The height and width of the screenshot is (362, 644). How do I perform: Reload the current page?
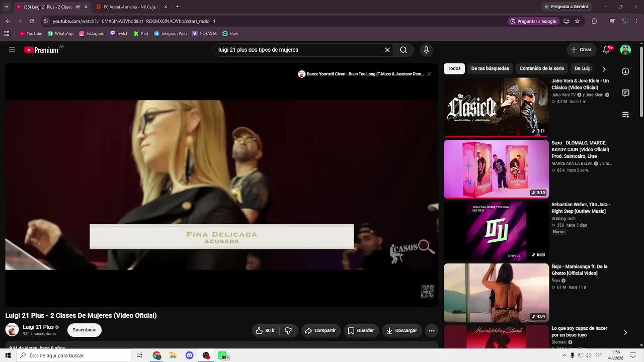(32, 21)
